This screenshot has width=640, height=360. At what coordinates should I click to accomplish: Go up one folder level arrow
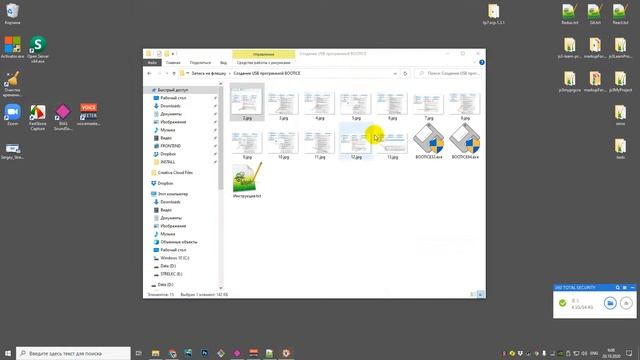[174, 73]
